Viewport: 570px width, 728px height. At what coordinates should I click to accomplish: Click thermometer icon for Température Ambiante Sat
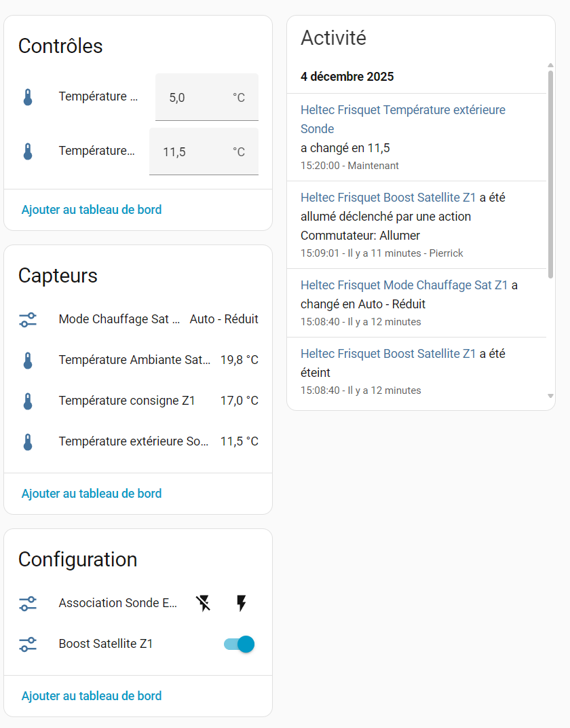pyautogui.click(x=28, y=360)
